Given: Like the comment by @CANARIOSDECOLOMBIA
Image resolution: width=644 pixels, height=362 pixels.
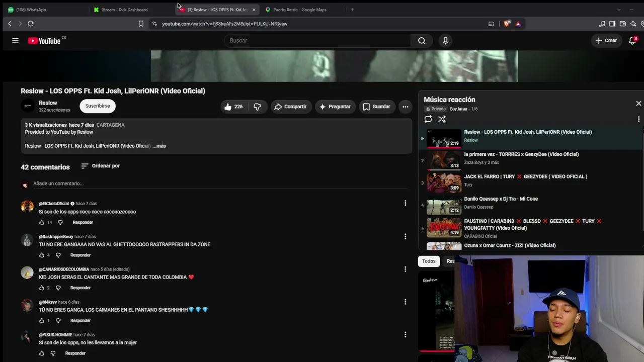Looking at the screenshot, I should pos(42,288).
